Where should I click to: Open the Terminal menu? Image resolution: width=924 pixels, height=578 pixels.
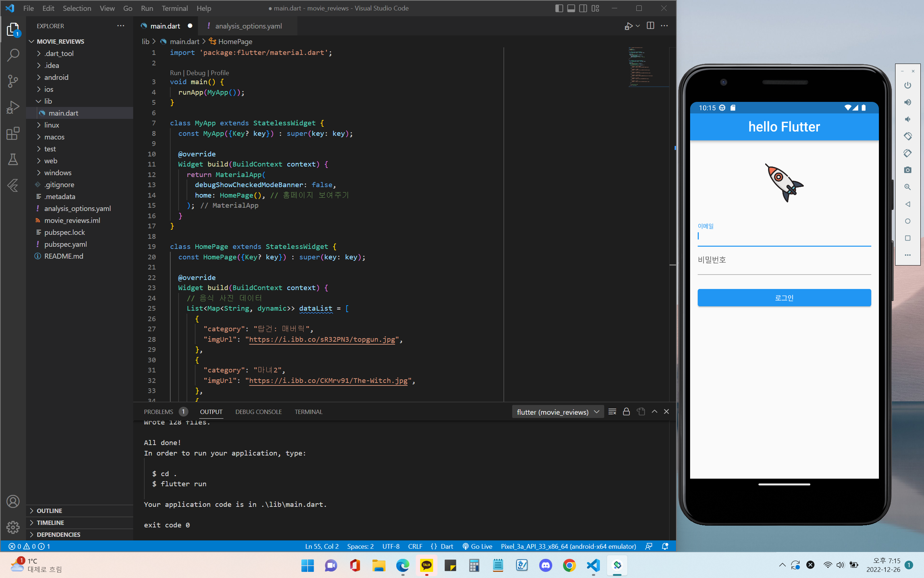point(174,8)
